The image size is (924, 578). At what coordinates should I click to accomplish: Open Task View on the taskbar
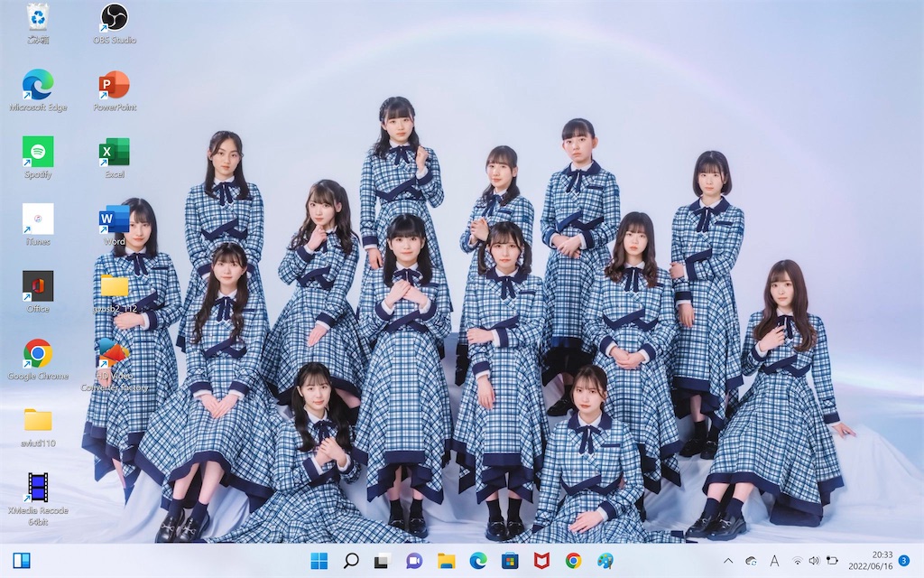tap(383, 560)
